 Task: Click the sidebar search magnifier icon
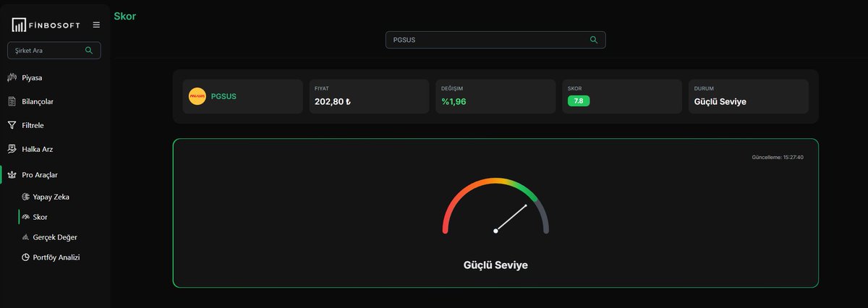pos(89,51)
